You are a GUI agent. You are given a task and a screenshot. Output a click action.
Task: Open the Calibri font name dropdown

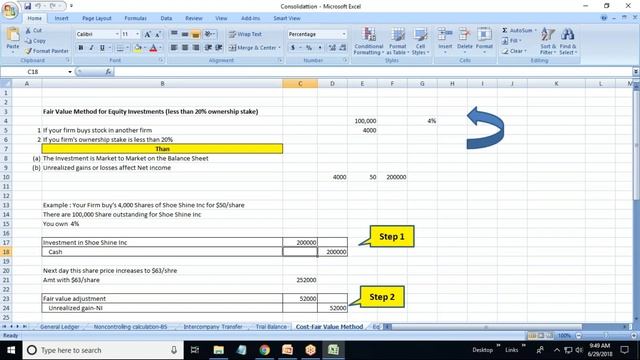[x=117, y=34]
